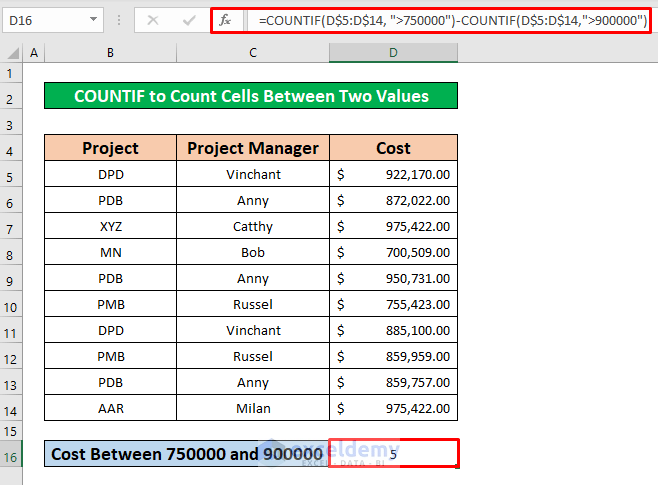Select column D header
Image resolution: width=658 pixels, height=485 pixels.
(x=393, y=52)
